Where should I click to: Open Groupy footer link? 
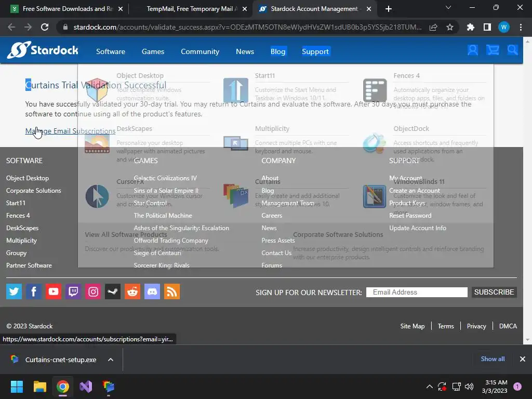pos(16,253)
